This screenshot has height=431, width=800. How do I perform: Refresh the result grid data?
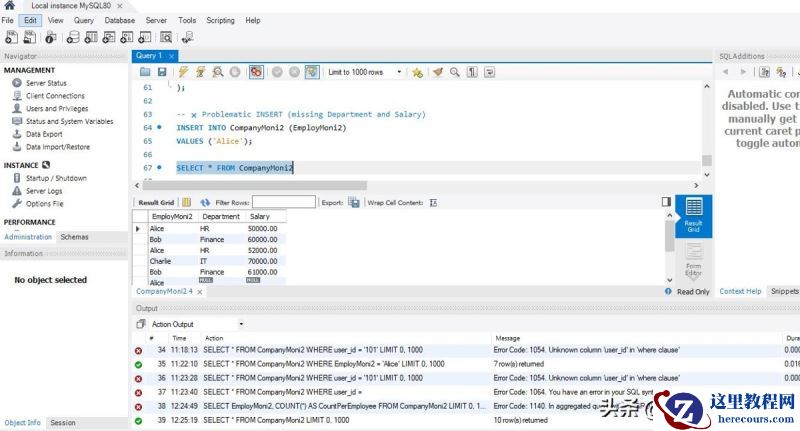[205, 202]
